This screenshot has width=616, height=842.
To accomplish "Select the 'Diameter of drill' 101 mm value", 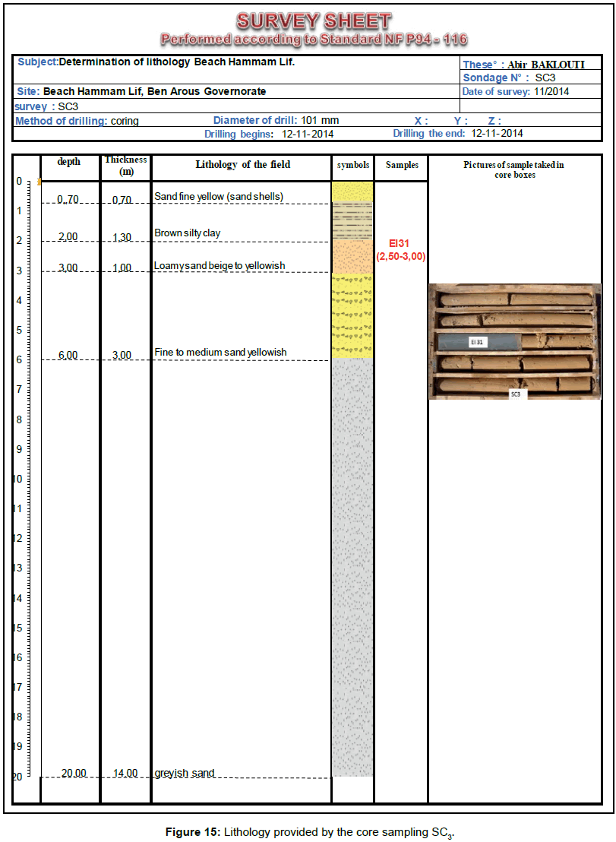I will click(x=320, y=120).
